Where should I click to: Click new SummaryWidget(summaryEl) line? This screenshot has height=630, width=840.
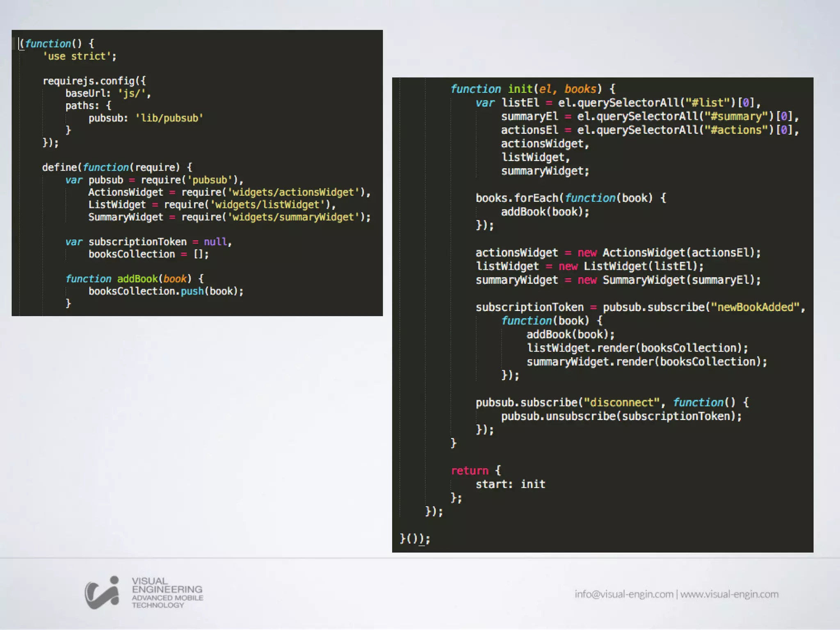tap(619, 280)
